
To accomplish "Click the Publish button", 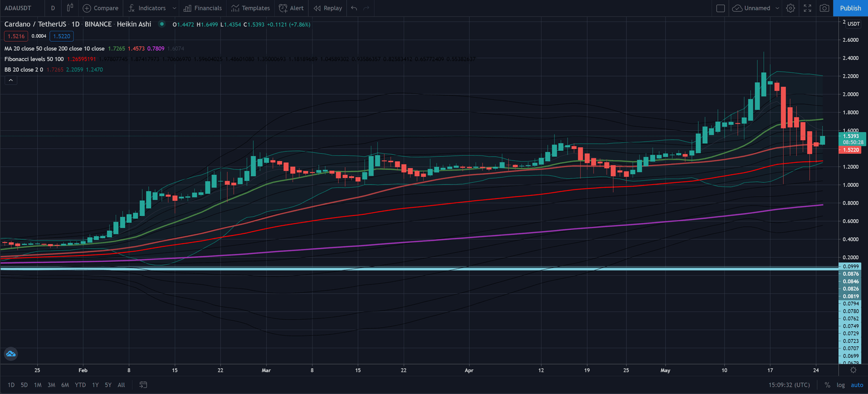I will click(850, 8).
